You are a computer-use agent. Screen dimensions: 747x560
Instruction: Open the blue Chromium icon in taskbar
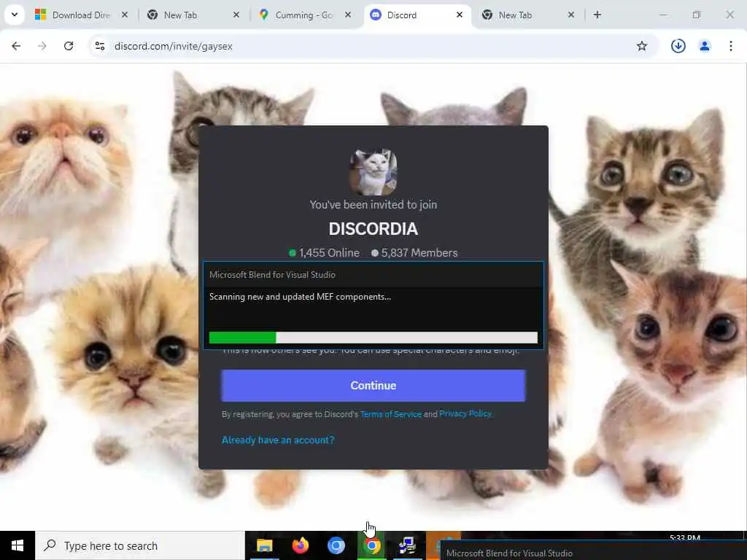click(336, 545)
